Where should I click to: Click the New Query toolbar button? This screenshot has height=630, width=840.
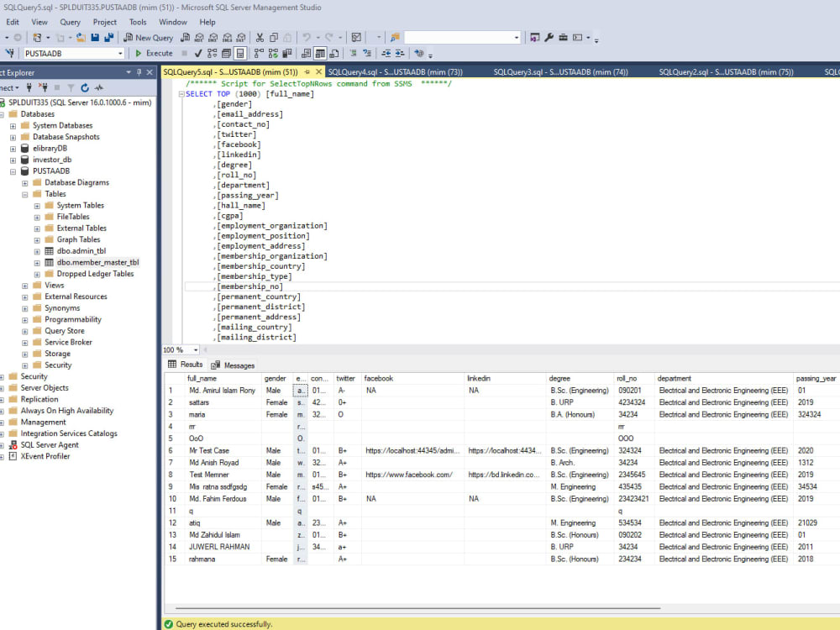click(x=149, y=38)
